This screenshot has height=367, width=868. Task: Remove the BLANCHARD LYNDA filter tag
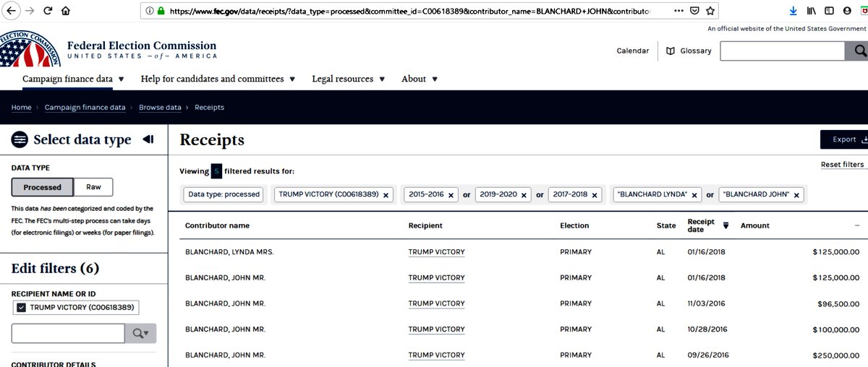coord(694,194)
